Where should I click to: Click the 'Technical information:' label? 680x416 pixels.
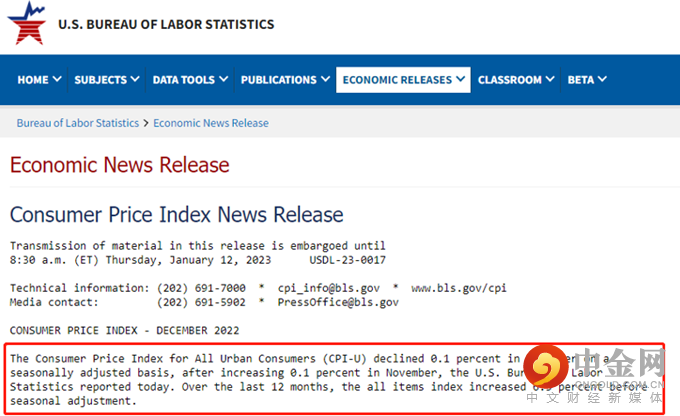(x=79, y=288)
